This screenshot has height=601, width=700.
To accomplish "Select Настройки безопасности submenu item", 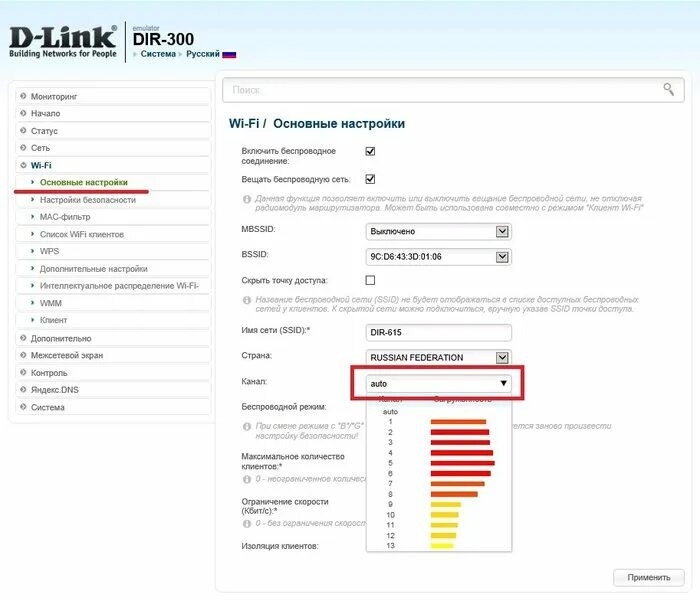I will click(x=112, y=200).
